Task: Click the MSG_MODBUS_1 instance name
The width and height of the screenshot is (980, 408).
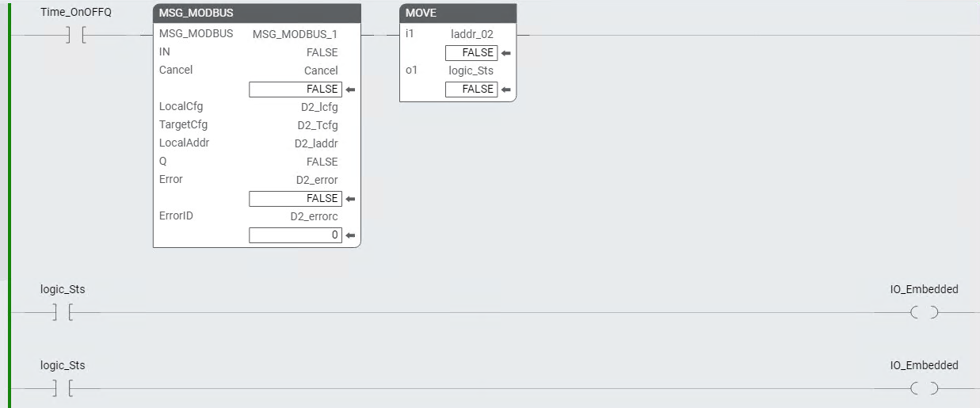Action: point(295,34)
